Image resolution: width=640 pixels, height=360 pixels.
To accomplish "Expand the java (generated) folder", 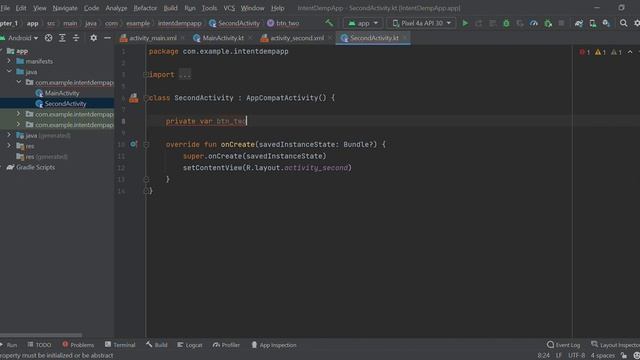I will [x=9, y=135].
